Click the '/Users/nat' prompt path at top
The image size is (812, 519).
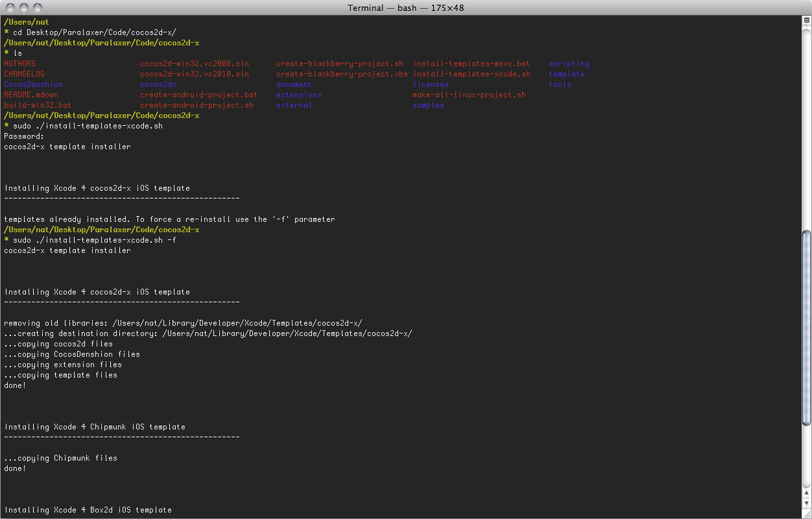27,22
